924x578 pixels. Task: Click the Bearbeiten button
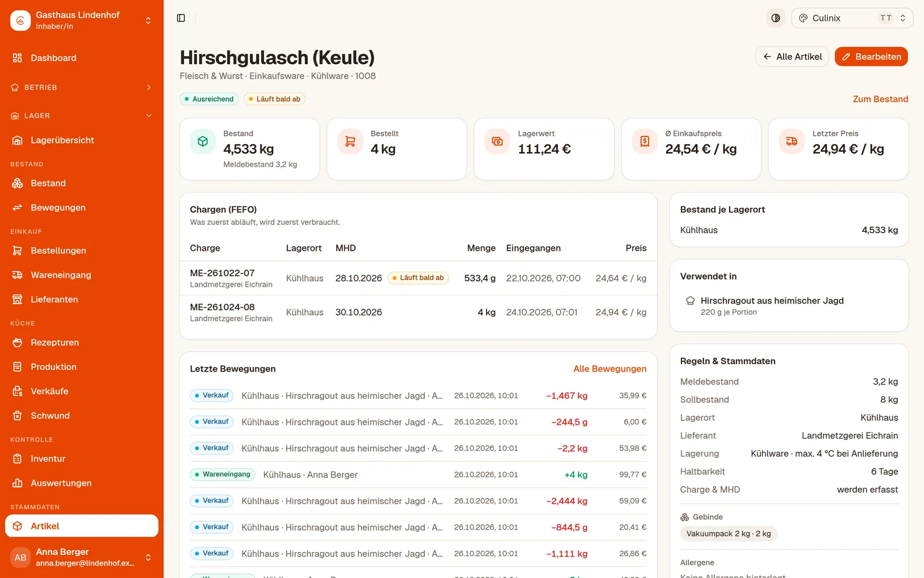[871, 57]
